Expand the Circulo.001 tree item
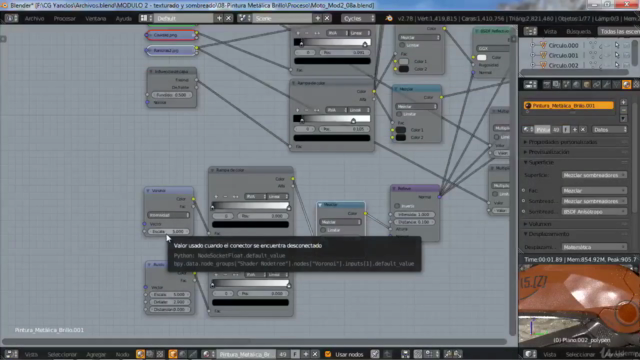The width and height of the screenshot is (640, 360). pos(532,55)
